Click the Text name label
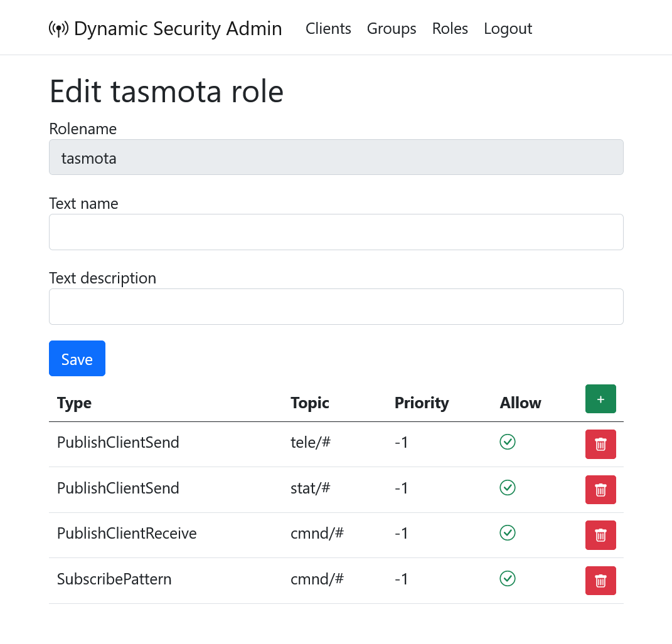The width and height of the screenshot is (672, 644). pyautogui.click(x=83, y=203)
